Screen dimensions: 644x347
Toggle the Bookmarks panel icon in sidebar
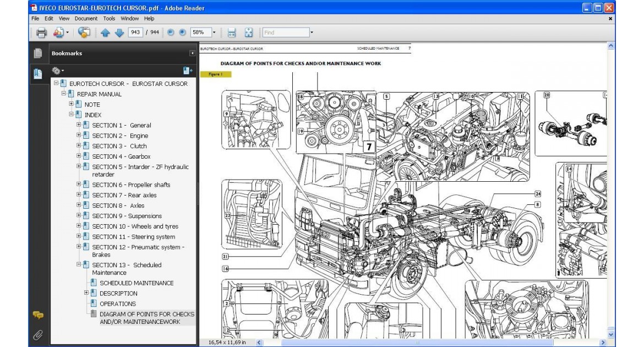38,74
